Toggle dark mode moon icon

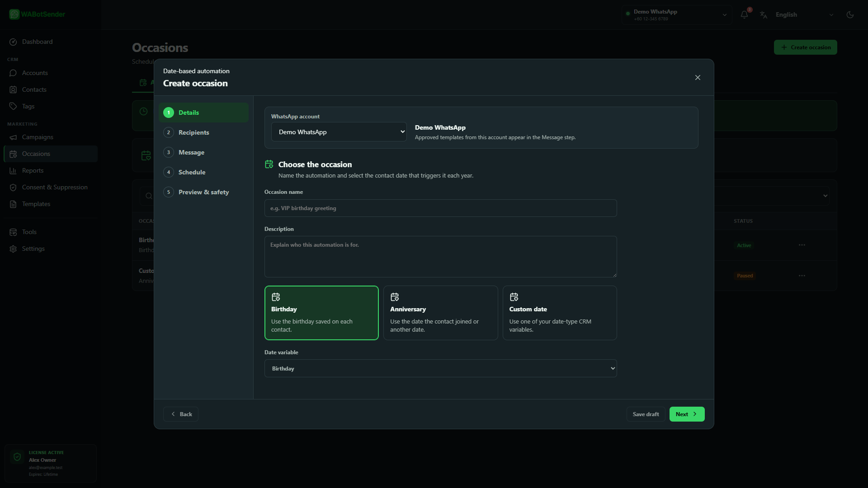[x=850, y=14]
